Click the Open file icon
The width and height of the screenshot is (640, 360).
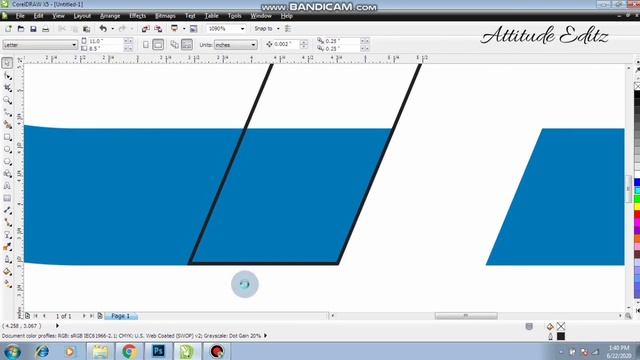20,29
